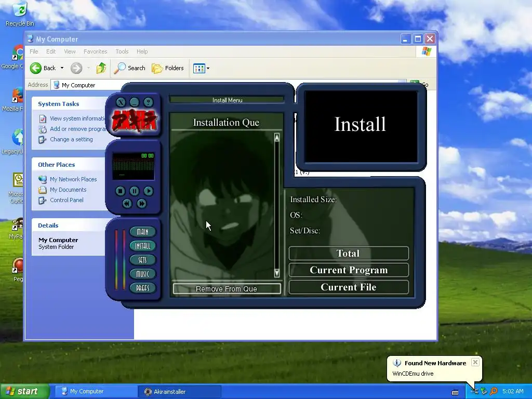Open Akira installer help question mark button
The width and height of the screenshot is (532, 399).
pyautogui.click(x=148, y=102)
